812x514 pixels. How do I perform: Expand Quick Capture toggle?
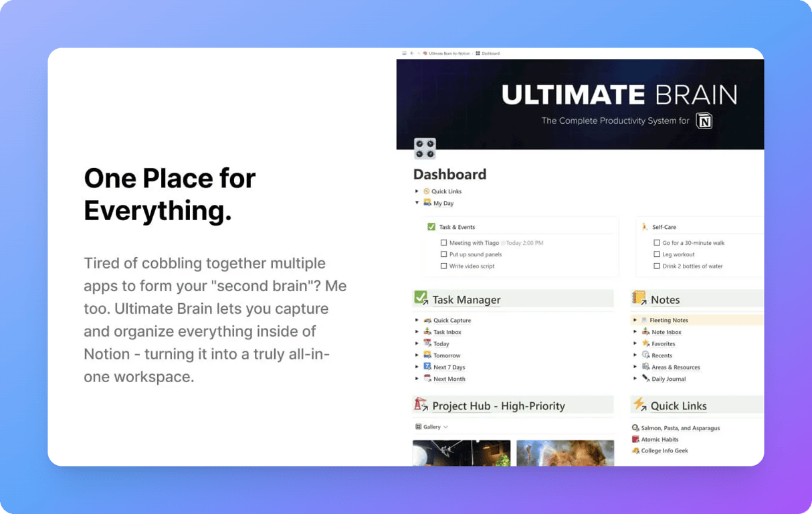tap(417, 320)
